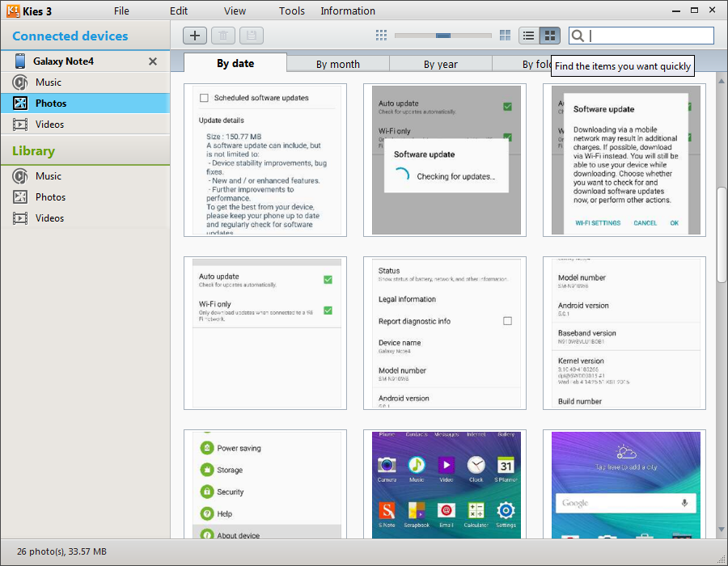Click the add (+) toolbar button
This screenshot has width=728, height=566.
coord(194,36)
